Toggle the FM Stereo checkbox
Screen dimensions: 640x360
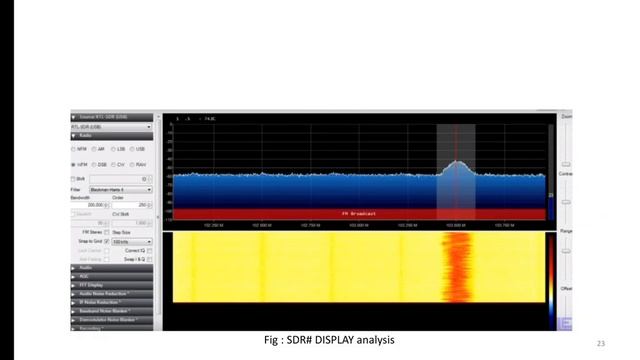[107, 232]
